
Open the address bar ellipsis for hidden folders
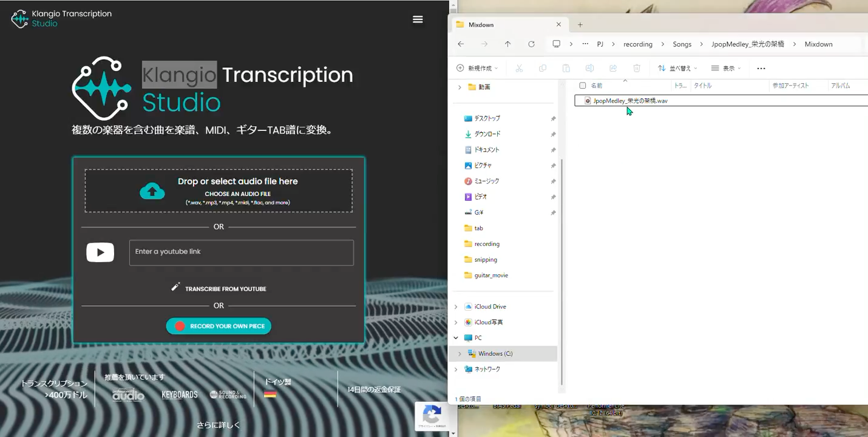(585, 44)
